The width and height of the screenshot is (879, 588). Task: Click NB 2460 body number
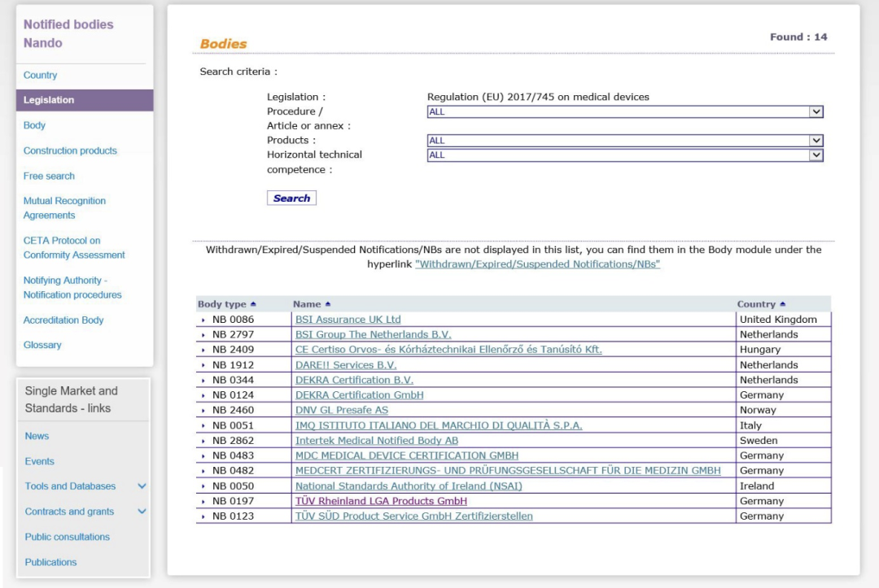coord(233,410)
